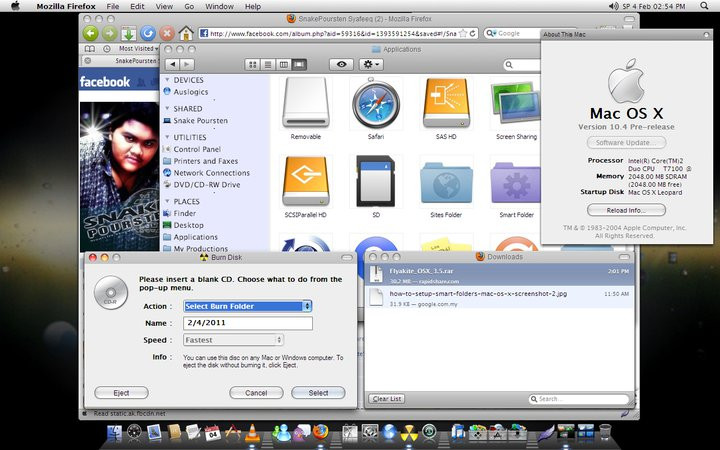Open bookmarks book icon in bookmarks bar
This screenshot has width=720, height=450.
click(90, 48)
